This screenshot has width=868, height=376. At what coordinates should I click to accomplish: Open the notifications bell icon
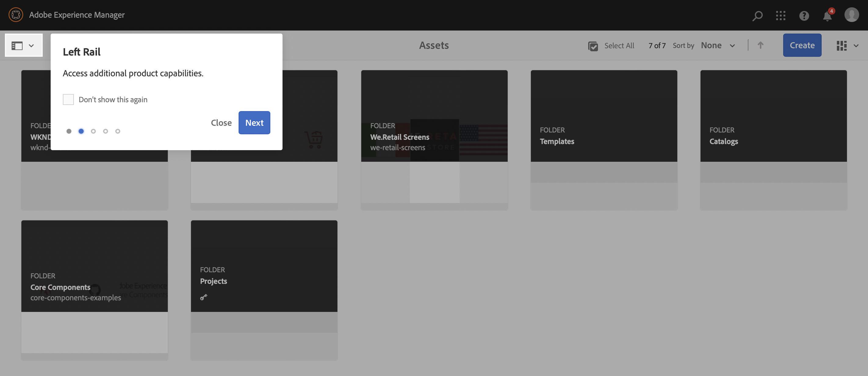[x=827, y=16]
